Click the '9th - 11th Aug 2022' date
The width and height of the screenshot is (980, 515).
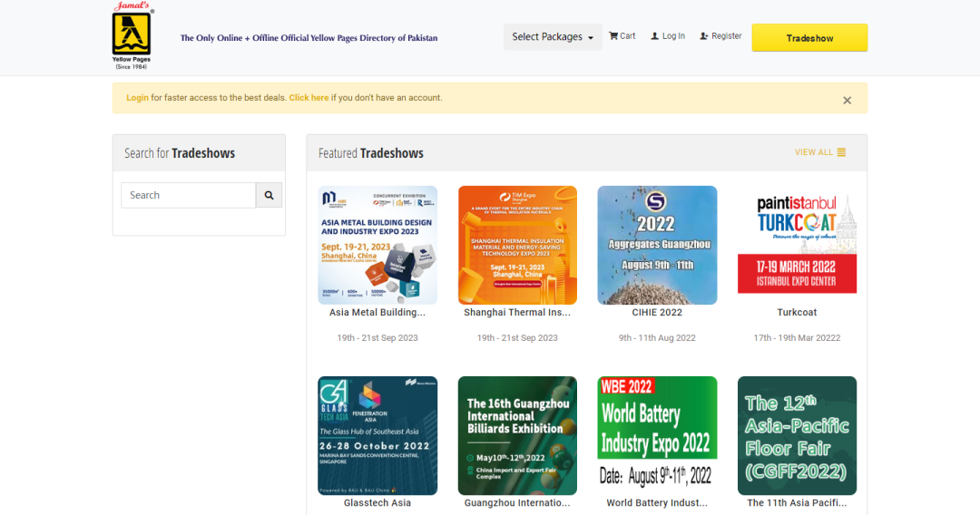point(657,337)
